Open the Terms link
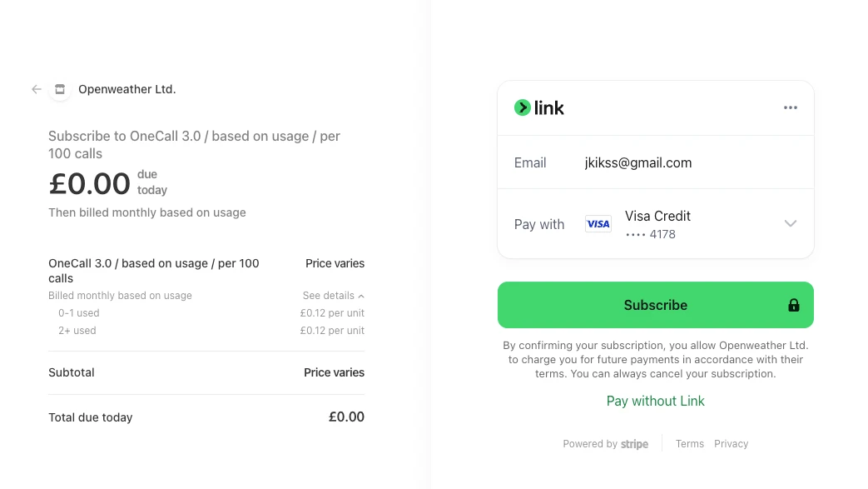 tap(689, 444)
